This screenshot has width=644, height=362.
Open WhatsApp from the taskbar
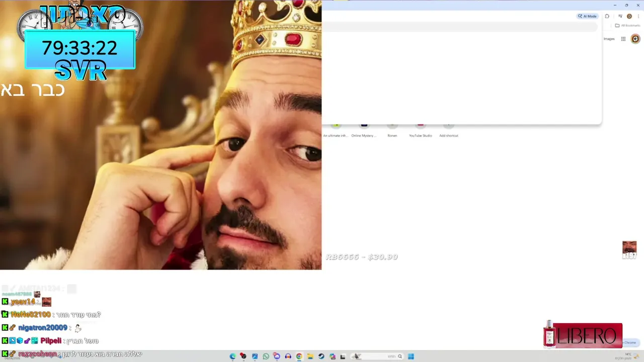tap(266, 356)
